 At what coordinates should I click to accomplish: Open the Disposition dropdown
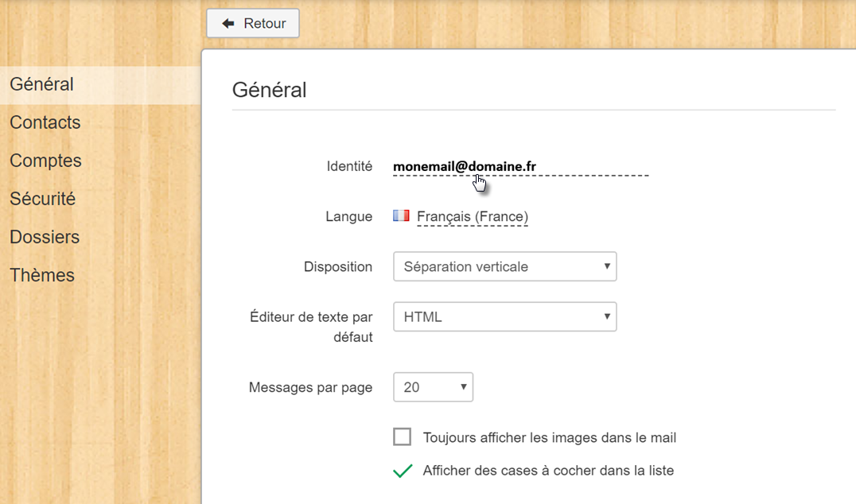pos(504,267)
